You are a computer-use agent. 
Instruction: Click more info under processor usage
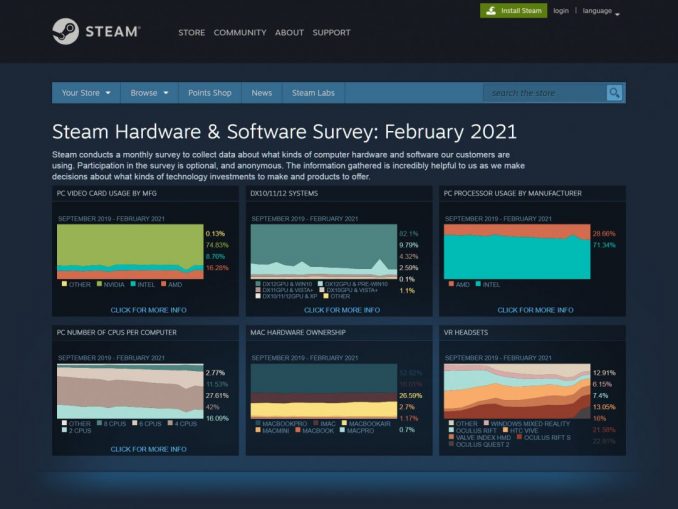point(535,310)
